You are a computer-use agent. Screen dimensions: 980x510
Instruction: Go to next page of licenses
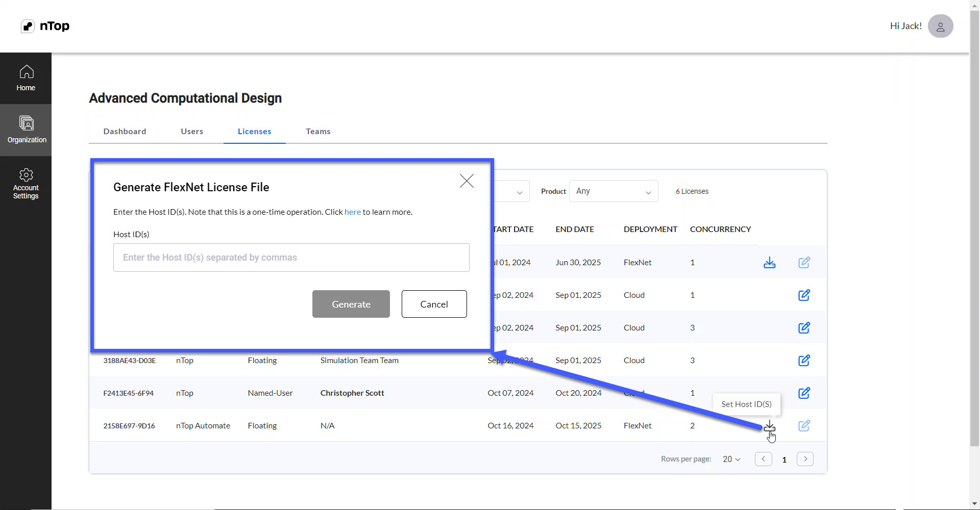tap(805, 459)
